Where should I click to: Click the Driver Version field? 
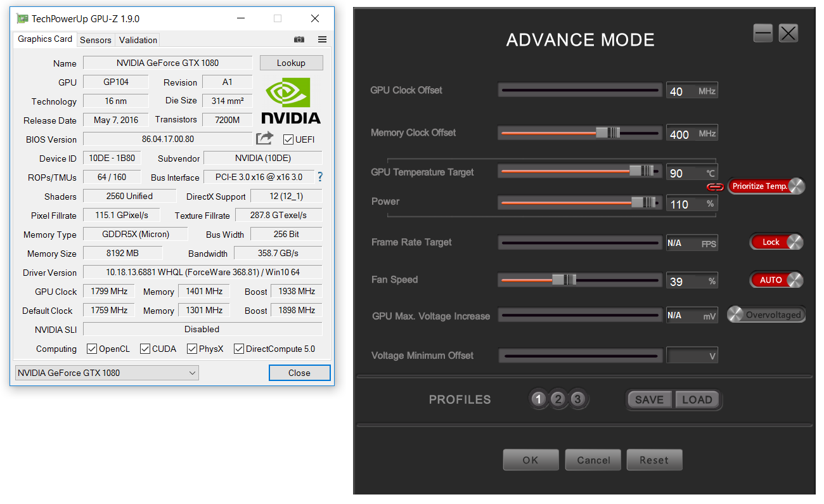[202, 272]
